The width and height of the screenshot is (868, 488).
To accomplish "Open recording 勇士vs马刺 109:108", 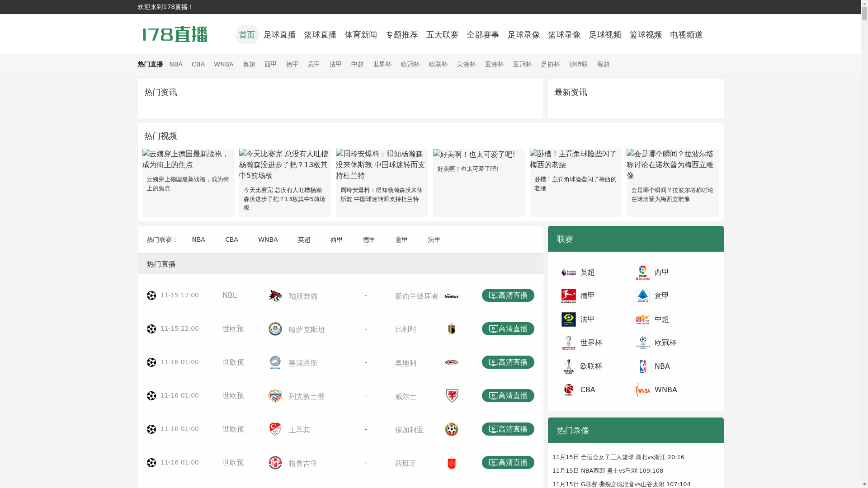I will (608, 471).
